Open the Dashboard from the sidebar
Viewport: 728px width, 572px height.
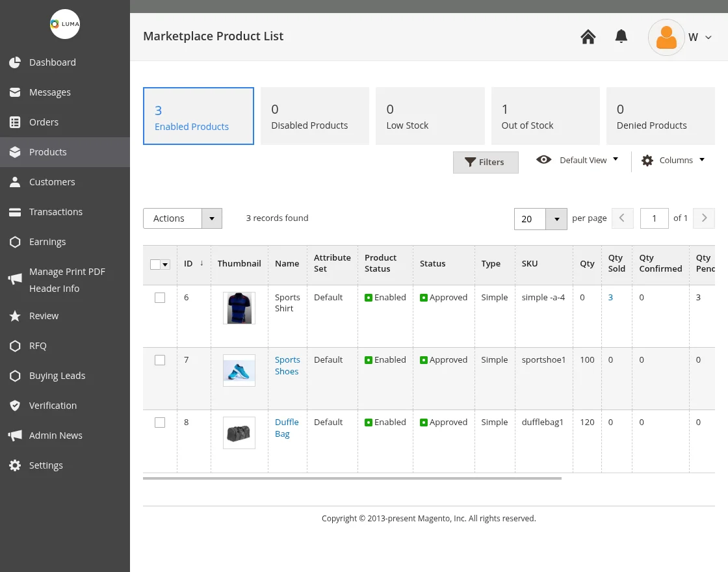[53, 62]
